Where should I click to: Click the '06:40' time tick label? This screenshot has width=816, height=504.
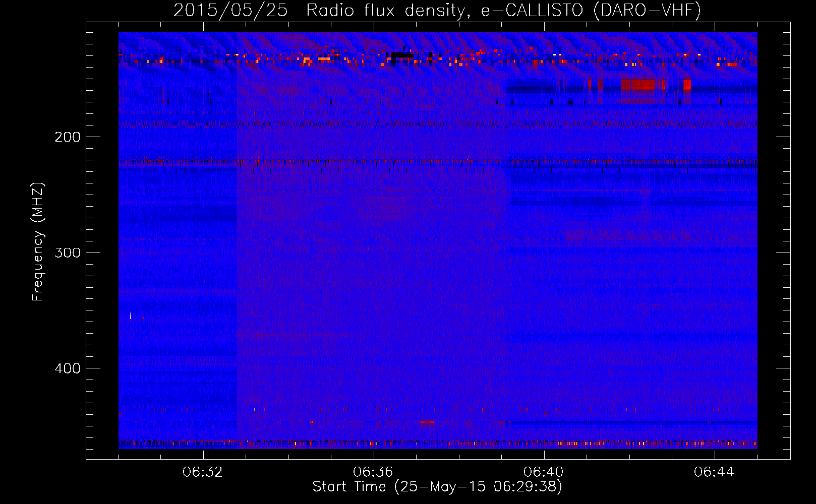[x=544, y=472]
